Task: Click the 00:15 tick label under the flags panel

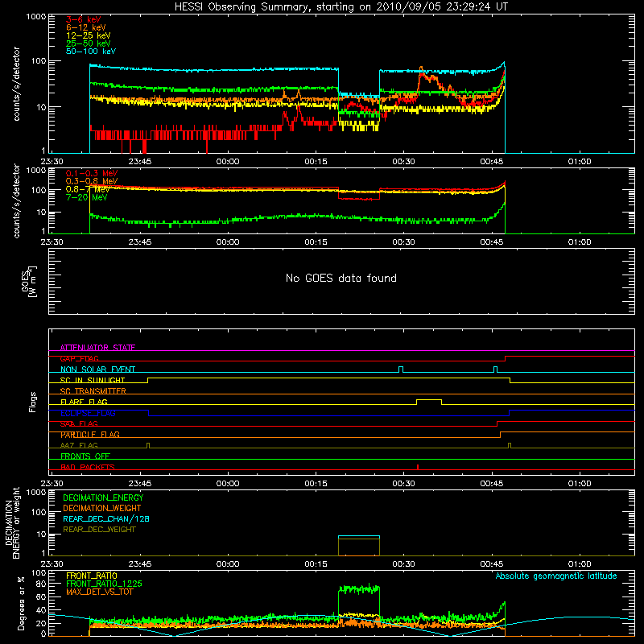Action: [316, 484]
